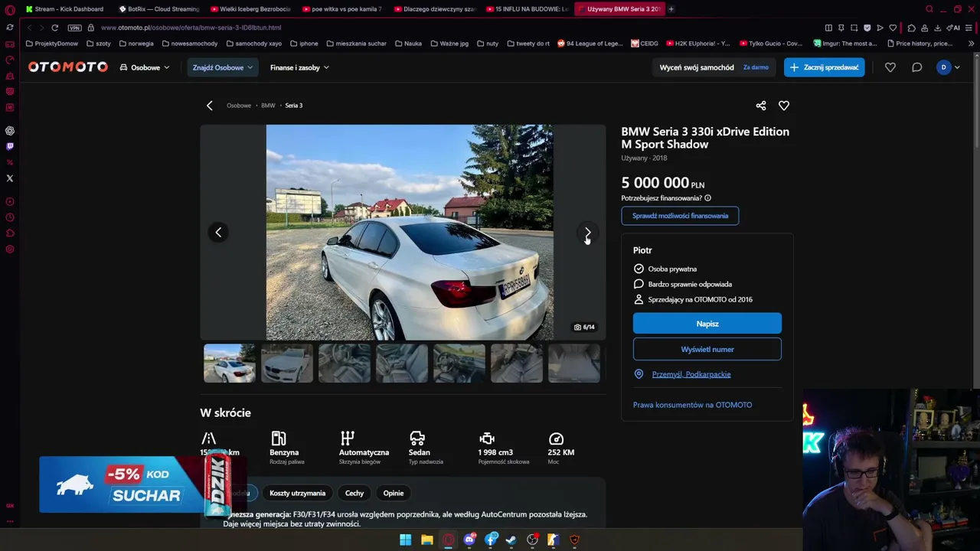Click the BMW breadcrumb link
Screen dimensions: 980x551
tap(268, 106)
